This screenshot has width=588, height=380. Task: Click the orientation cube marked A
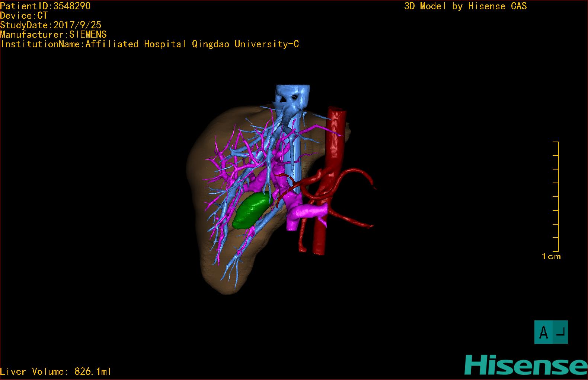tap(551, 332)
